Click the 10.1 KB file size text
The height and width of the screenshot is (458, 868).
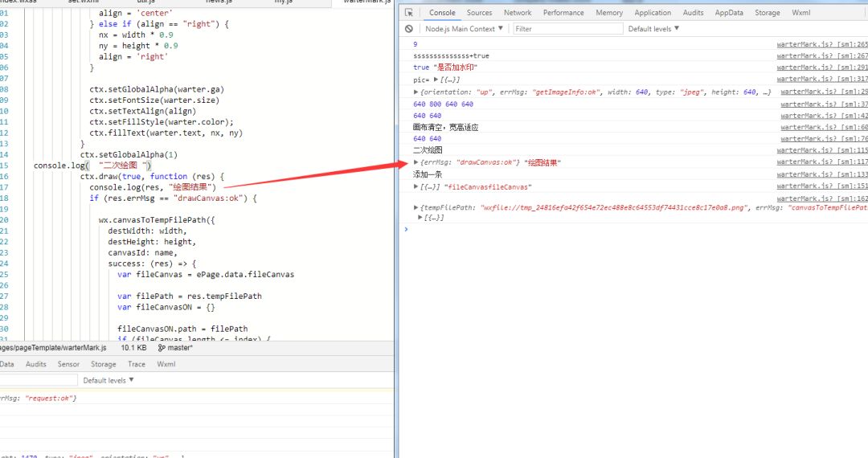click(x=134, y=348)
